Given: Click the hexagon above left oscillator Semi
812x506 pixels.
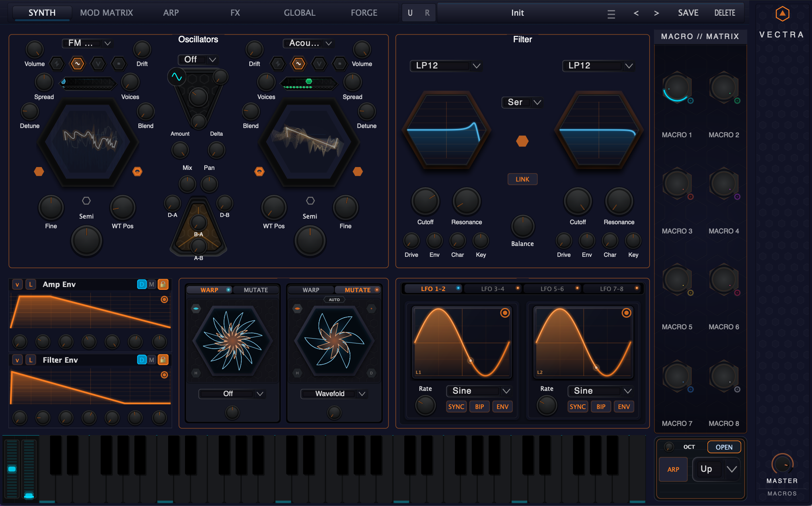Looking at the screenshot, I should pyautogui.click(x=86, y=200).
